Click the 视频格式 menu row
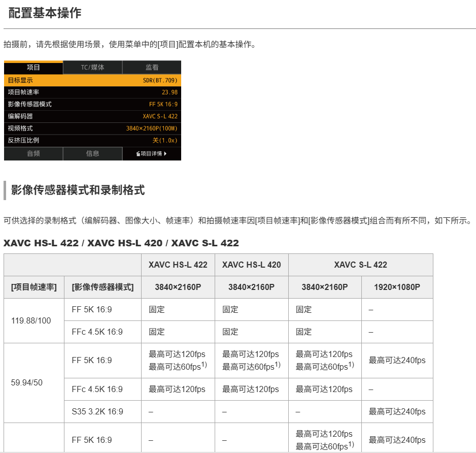The height and width of the screenshot is (453, 476). click(x=92, y=128)
